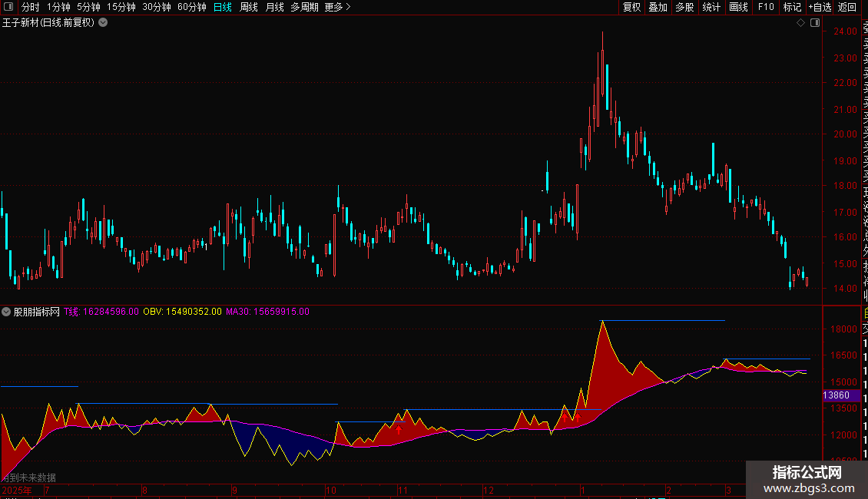Toggle the side panel icon above the chart

(815, 23)
